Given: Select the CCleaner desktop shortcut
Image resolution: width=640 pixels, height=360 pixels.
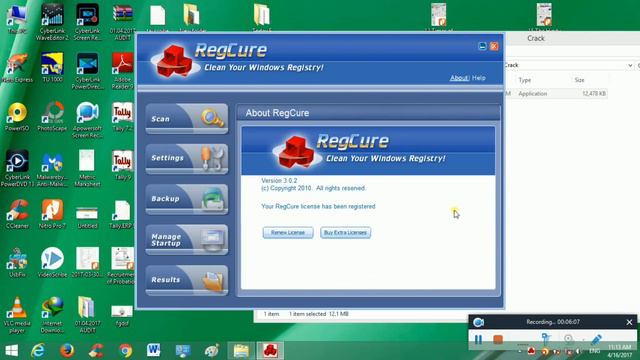Looking at the screenshot, I should (x=17, y=214).
